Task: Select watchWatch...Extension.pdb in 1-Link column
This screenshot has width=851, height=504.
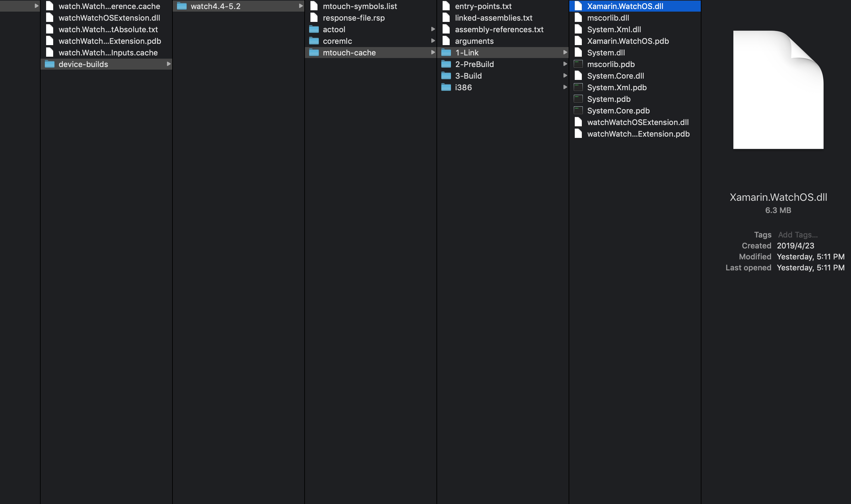Action: tap(638, 134)
